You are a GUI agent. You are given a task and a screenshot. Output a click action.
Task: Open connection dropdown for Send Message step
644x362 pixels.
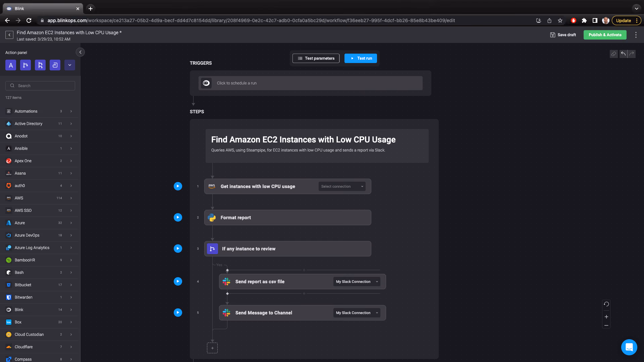(x=357, y=313)
